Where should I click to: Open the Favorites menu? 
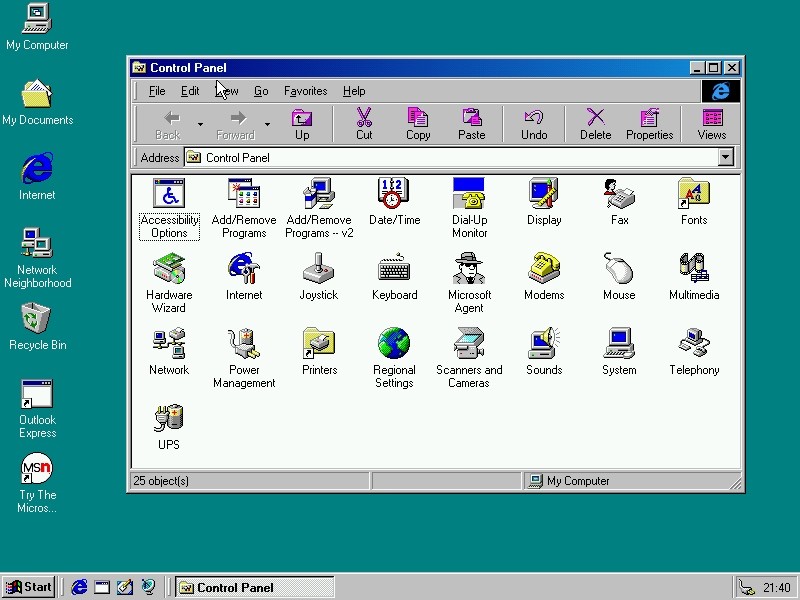[305, 91]
